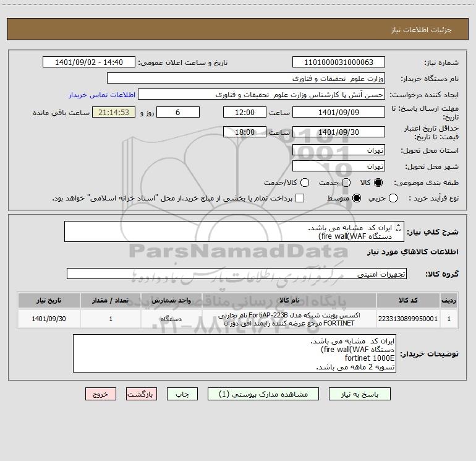Viewport: 476px width, 461px height.
Task: Click the request creator name field
Action: tap(261, 95)
